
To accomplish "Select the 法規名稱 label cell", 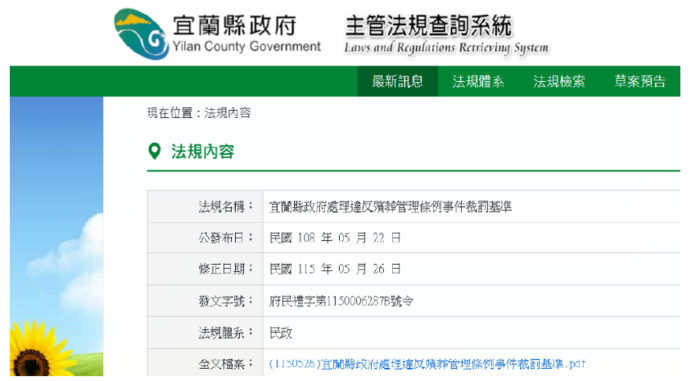I will tap(205, 206).
